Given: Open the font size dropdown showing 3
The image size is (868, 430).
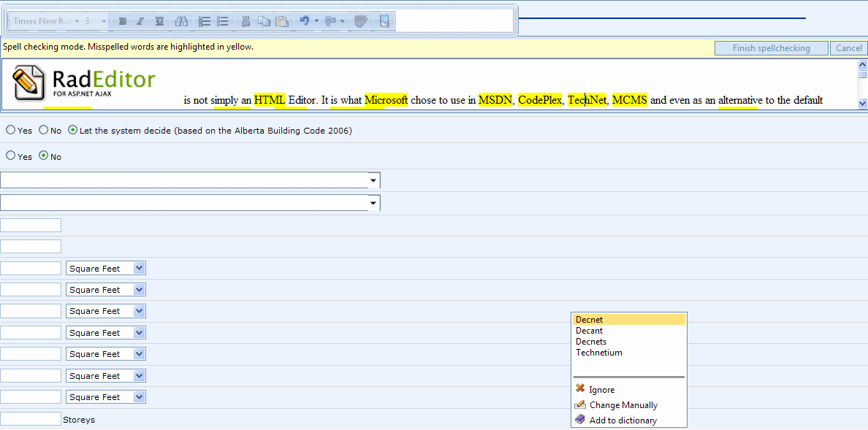Looking at the screenshot, I should (x=95, y=21).
